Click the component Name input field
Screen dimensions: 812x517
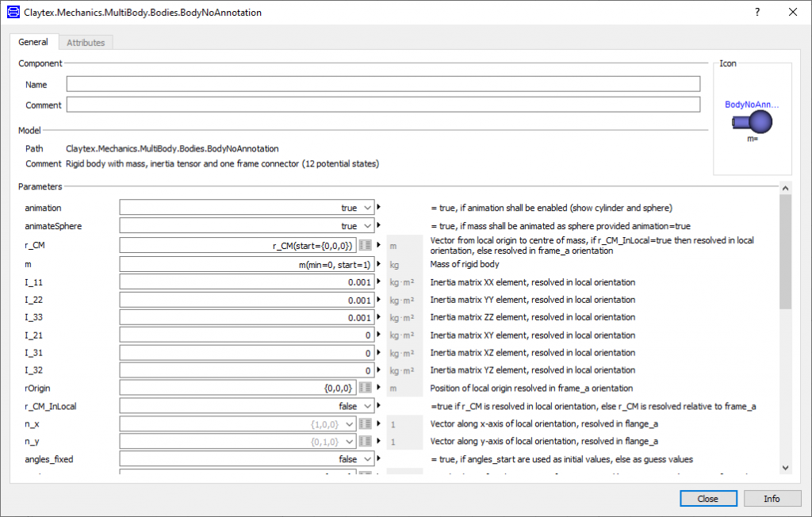tap(383, 84)
